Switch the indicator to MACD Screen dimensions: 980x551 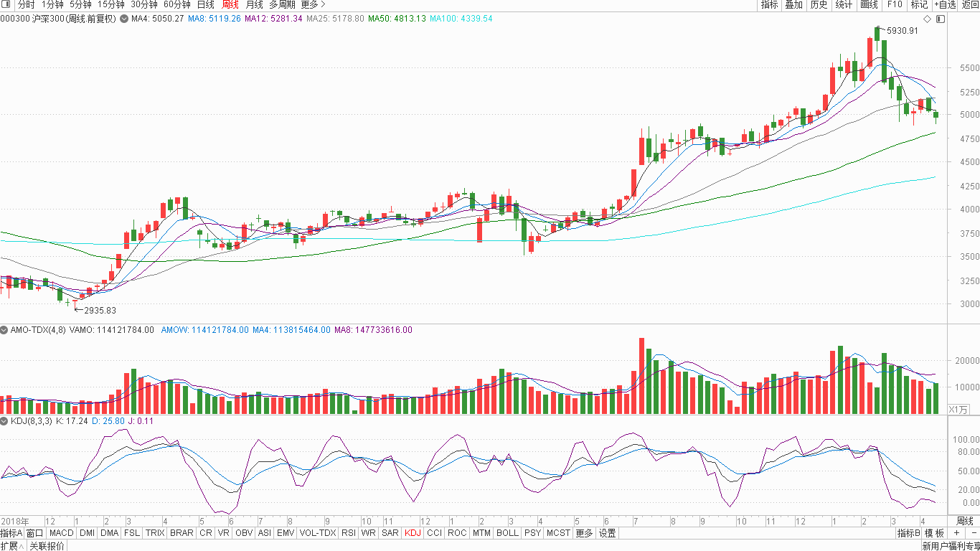point(62,533)
